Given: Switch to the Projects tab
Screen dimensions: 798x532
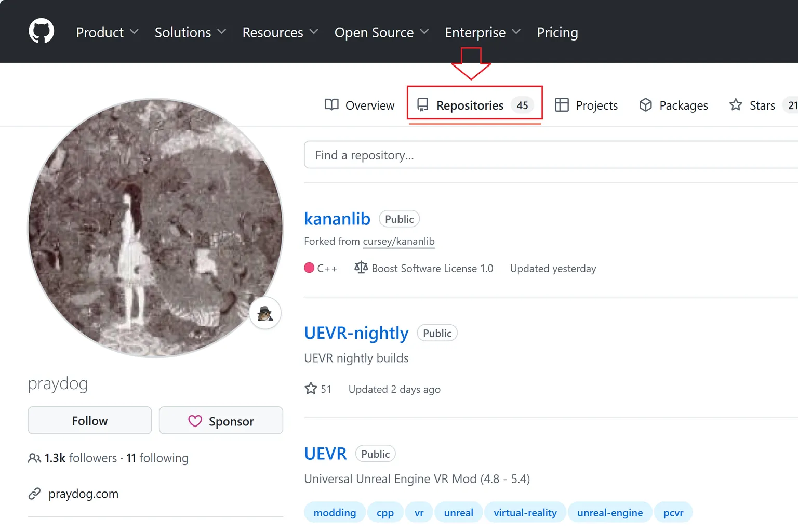Looking at the screenshot, I should tap(587, 105).
